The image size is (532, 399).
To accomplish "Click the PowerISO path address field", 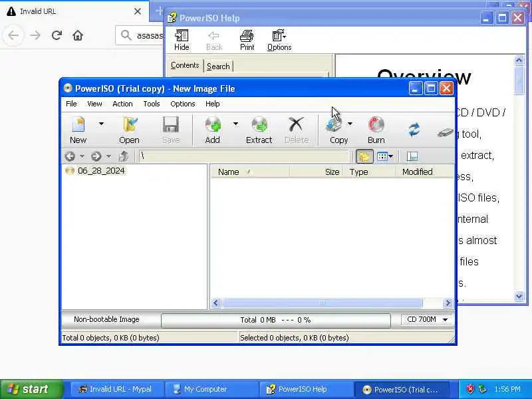I will click(x=244, y=156).
